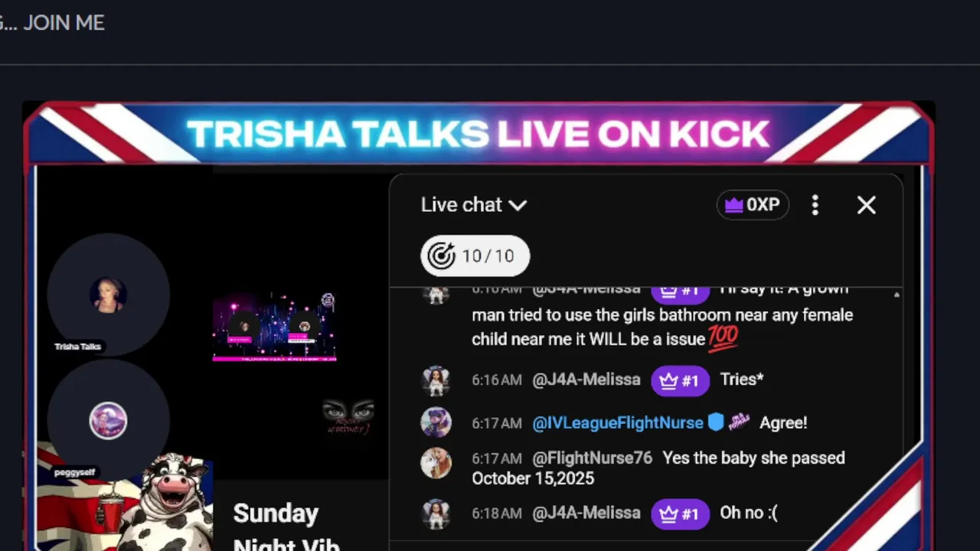Click the @FlightNurse76 username
Image resolution: width=980 pixels, height=551 pixels.
point(593,458)
